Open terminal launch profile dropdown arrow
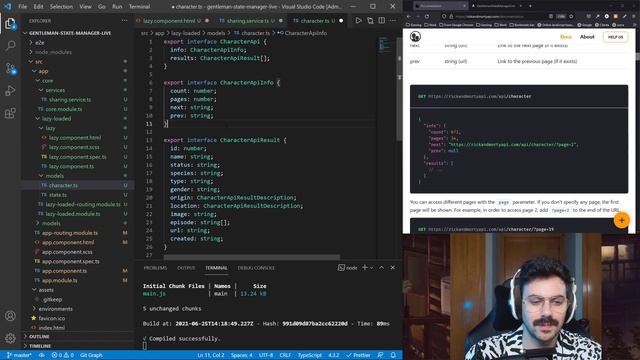 click(372, 268)
